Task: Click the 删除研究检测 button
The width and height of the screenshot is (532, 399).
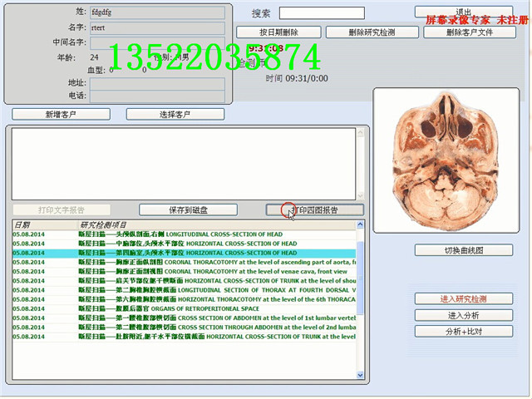Action: 372,32
